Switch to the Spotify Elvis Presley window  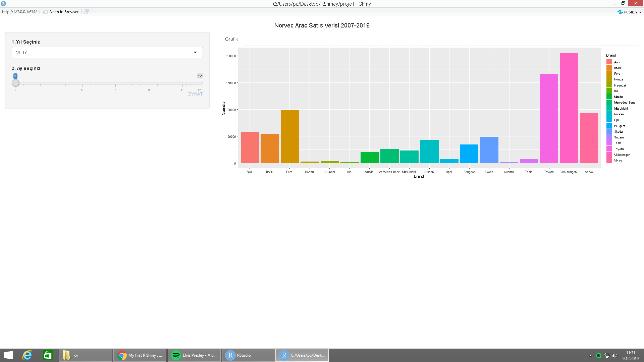[x=195, y=355]
